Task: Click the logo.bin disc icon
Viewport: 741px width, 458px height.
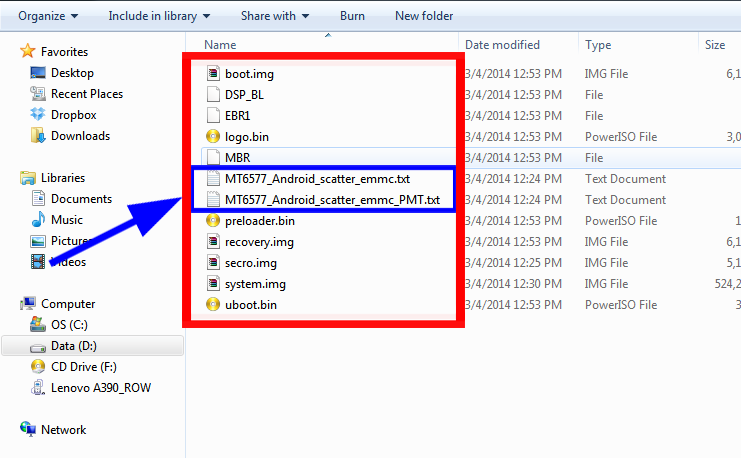Action: [213, 137]
